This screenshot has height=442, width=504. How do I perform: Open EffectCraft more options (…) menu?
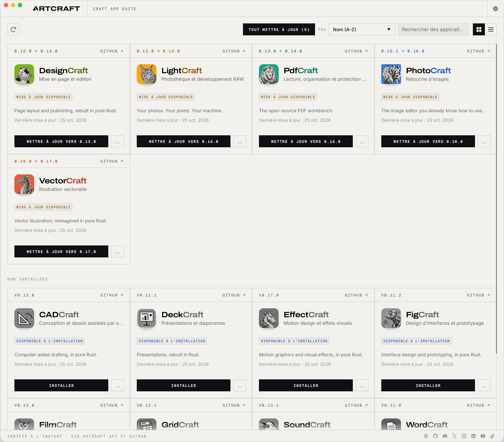(x=362, y=385)
